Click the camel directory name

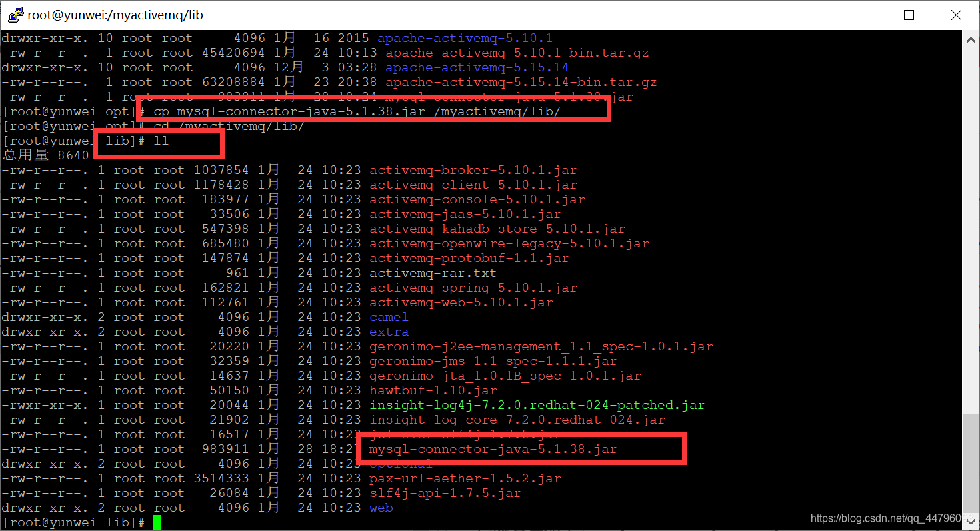(x=389, y=317)
